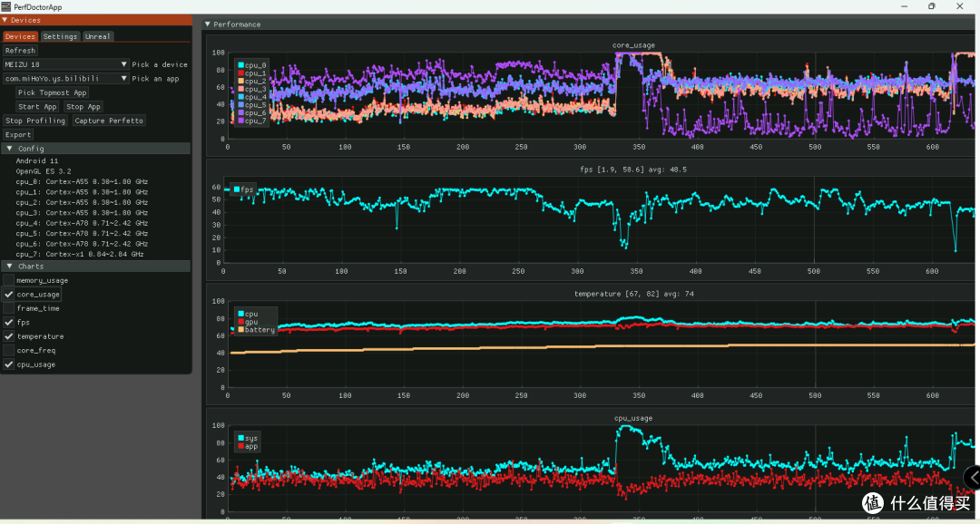Image resolution: width=980 pixels, height=524 pixels.
Task: Open the com.miHoYo.ys.bilibili app dropdown
Action: (x=66, y=79)
